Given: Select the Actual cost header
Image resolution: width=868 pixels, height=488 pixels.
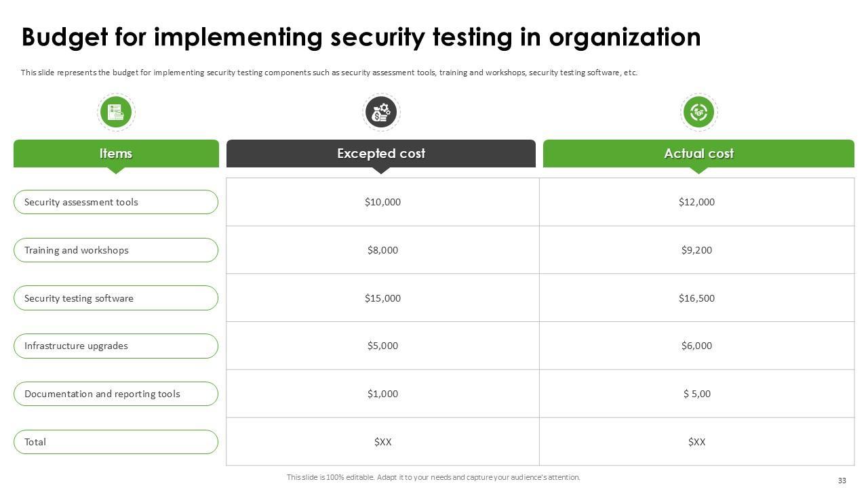Looking at the screenshot, I should pyautogui.click(x=698, y=154).
